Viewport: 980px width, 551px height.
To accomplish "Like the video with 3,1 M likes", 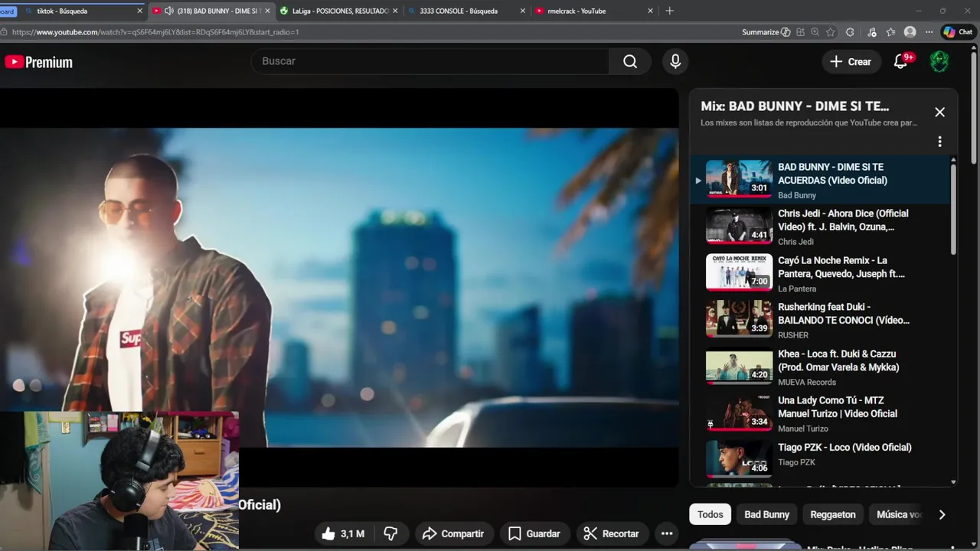I will [x=343, y=533].
